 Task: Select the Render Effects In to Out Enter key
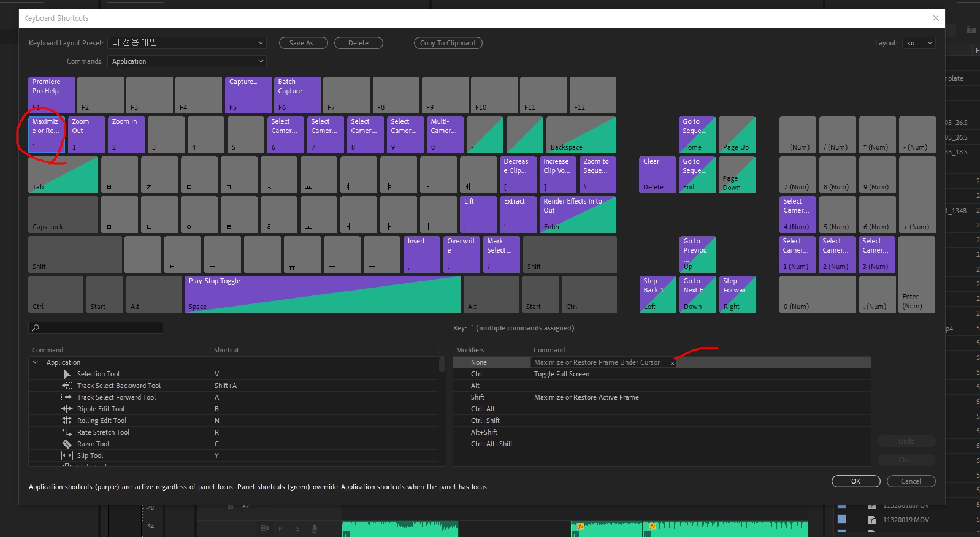pyautogui.click(x=578, y=215)
